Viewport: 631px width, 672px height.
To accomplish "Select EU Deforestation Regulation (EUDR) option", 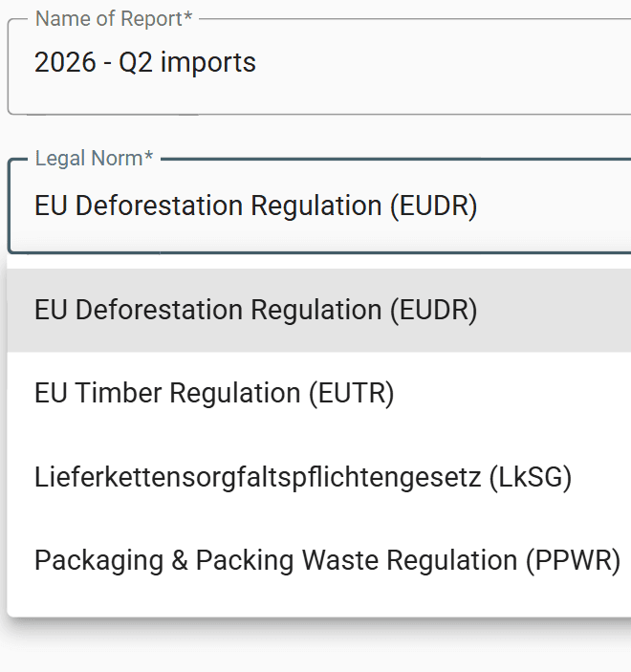I will pos(255,311).
